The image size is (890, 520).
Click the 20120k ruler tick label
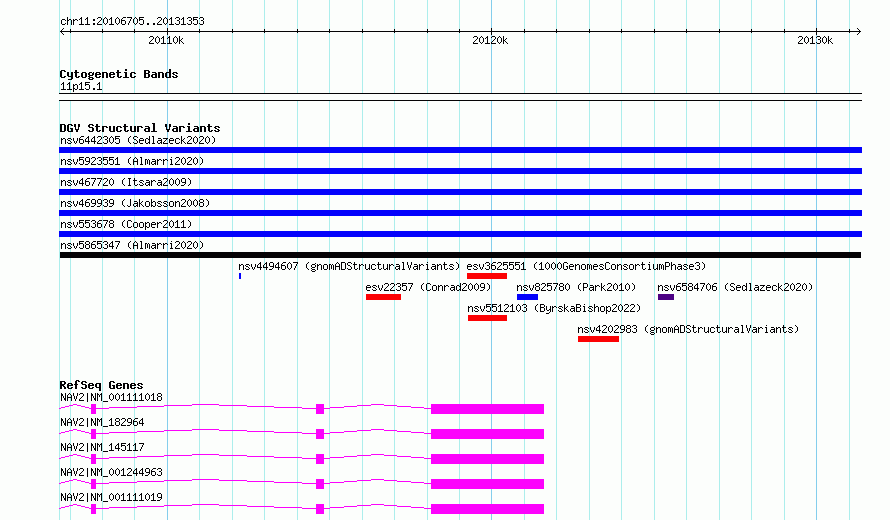pyautogui.click(x=490, y=40)
